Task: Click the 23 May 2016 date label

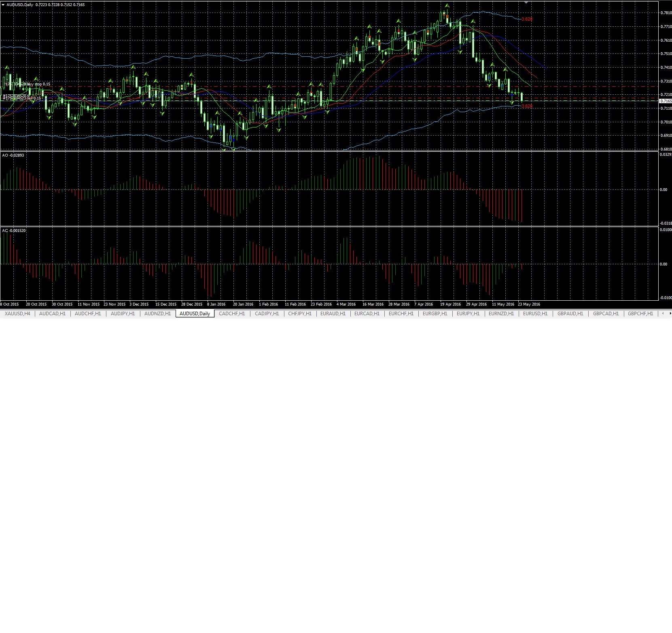Action: point(529,304)
